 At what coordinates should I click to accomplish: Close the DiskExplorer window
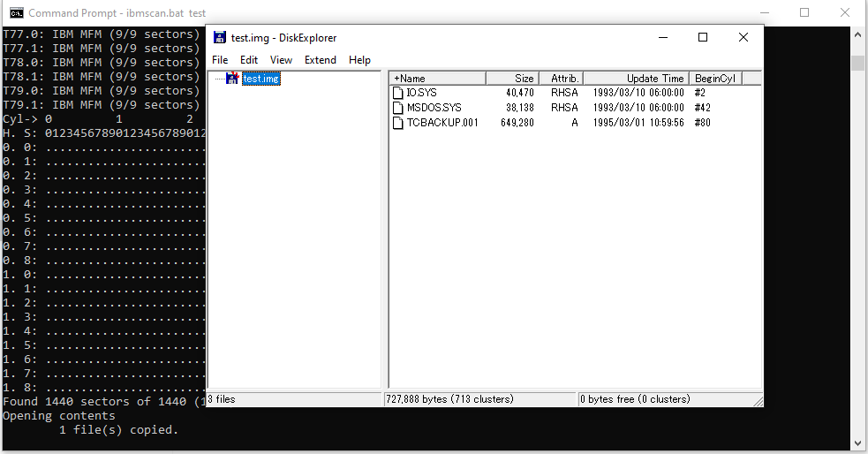(x=743, y=37)
